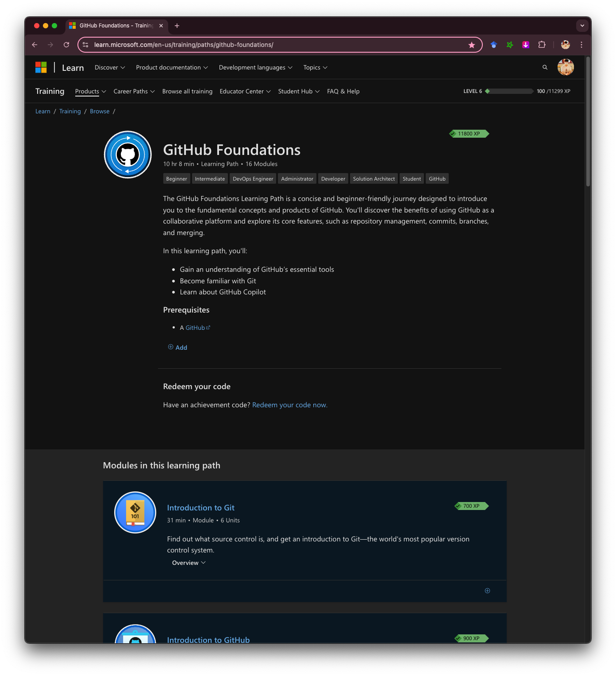Open the tab search chevron button
The height and width of the screenshot is (676, 616).
point(582,26)
